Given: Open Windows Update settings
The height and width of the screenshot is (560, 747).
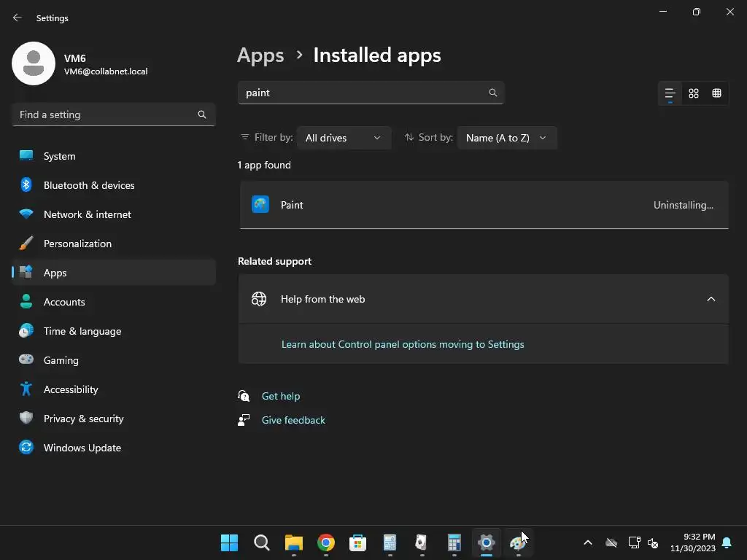Looking at the screenshot, I should click(x=113, y=448).
